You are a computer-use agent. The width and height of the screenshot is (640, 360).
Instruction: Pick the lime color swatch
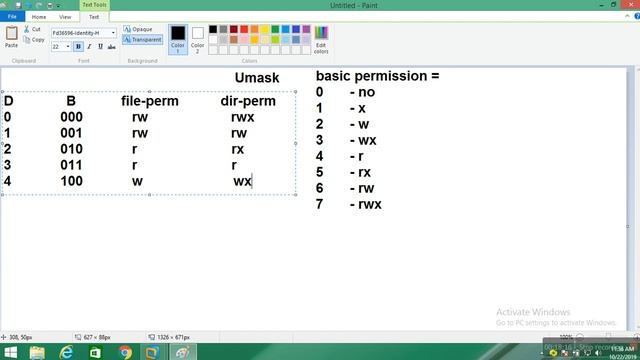(275, 40)
